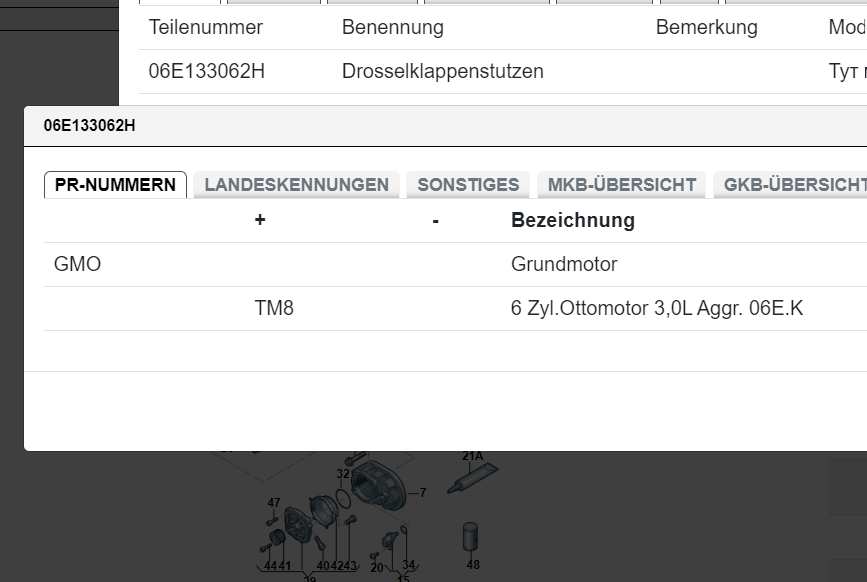
Task: Click the Drosselklappenstutzen name cell
Action: [x=442, y=71]
